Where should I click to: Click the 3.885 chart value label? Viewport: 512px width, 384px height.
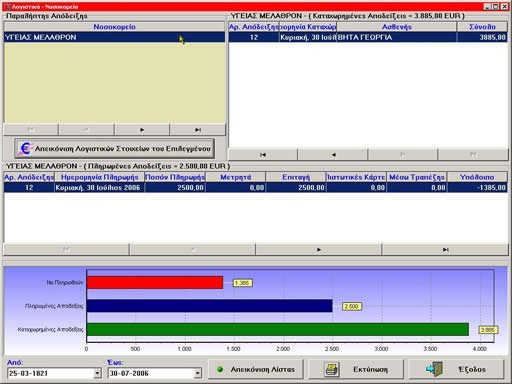tap(488, 330)
